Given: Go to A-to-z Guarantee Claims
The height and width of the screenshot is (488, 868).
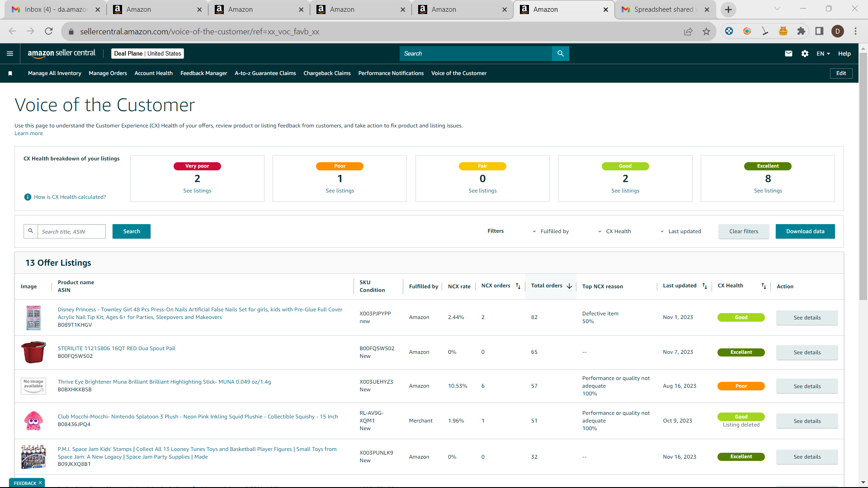Looking at the screenshot, I should click(x=265, y=73).
